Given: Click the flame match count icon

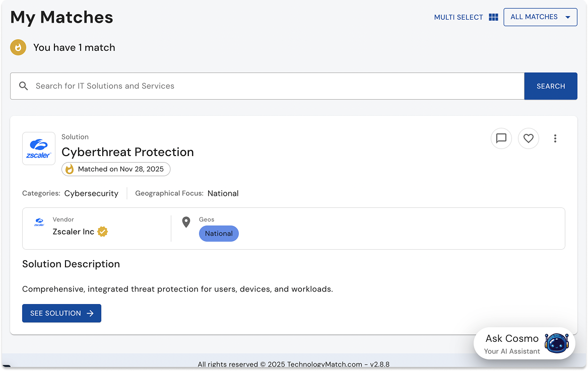Looking at the screenshot, I should tap(18, 48).
